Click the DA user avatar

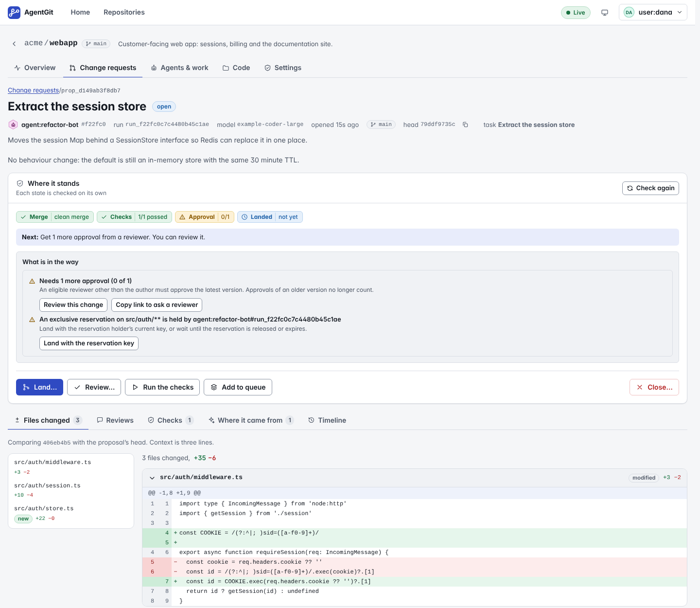pyautogui.click(x=629, y=13)
